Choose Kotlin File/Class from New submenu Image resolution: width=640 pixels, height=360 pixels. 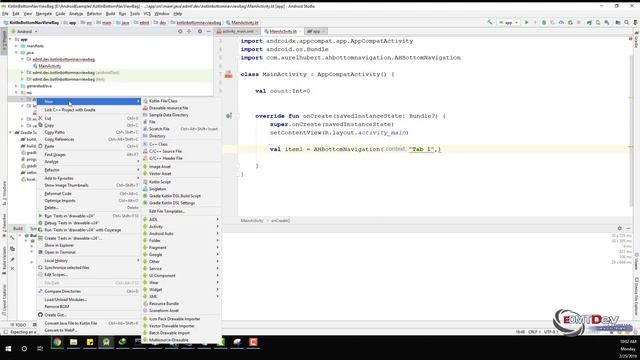point(181,101)
